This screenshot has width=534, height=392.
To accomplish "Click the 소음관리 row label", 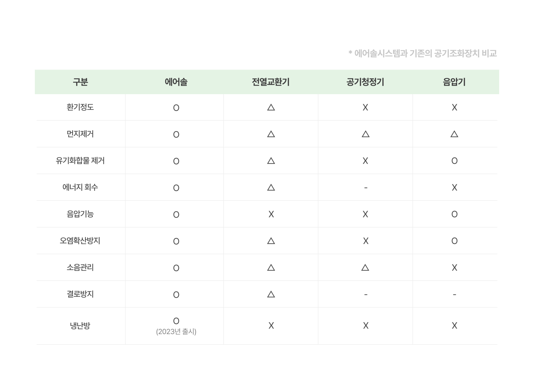I will (80, 267).
